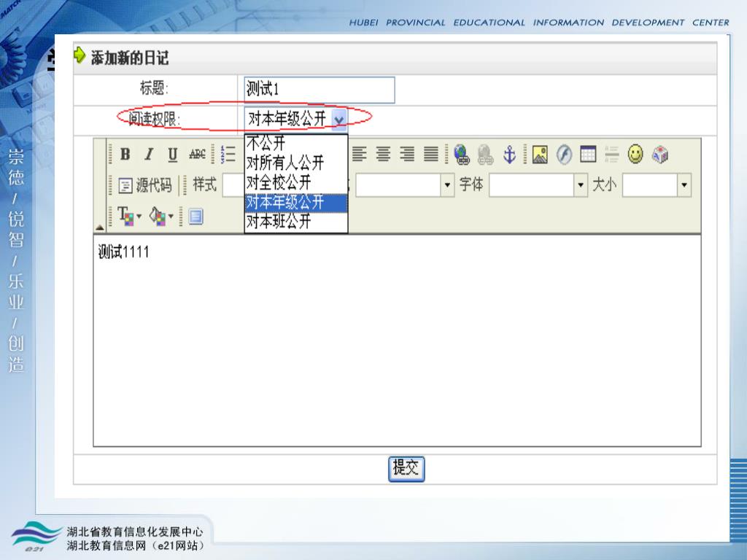This screenshot has width=747, height=560.
Task: Choose 不公开 option
Action: click(295, 143)
